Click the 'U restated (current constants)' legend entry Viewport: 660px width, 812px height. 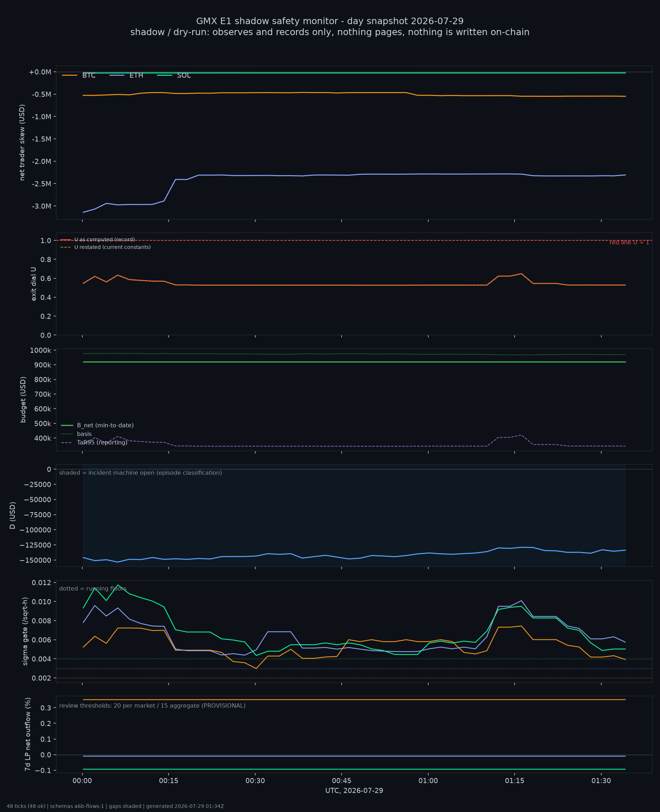point(106,247)
